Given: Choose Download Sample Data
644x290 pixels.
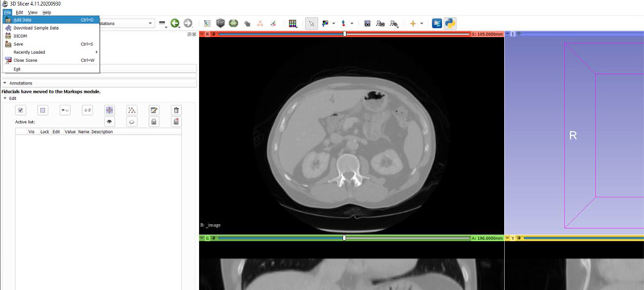Looking at the screenshot, I should click(x=52, y=28).
